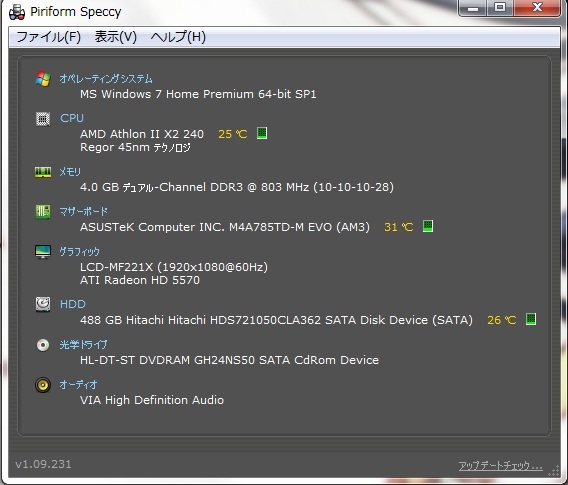Click the CPU chip icon
The height and width of the screenshot is (485, 568).
click(43, 118)
